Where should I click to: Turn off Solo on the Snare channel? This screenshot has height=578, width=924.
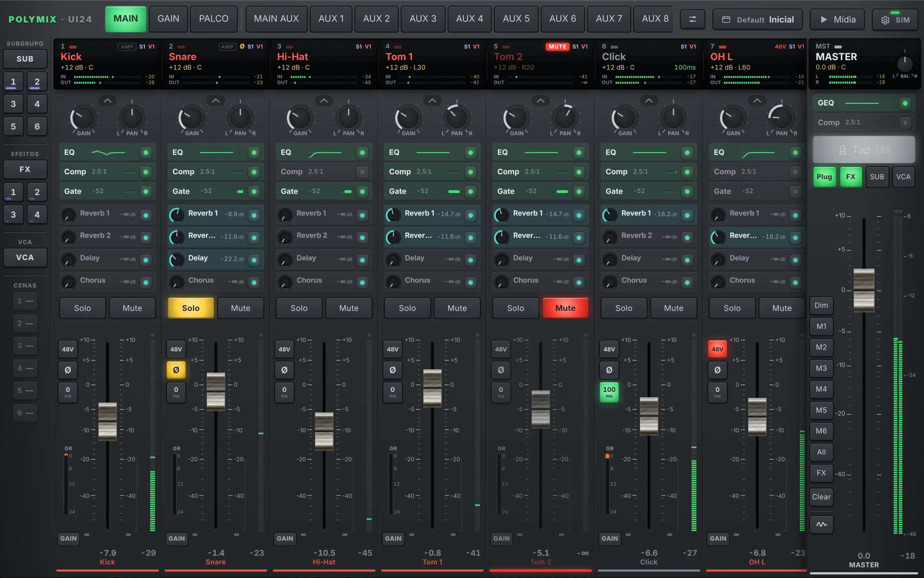pyautogui.click(x=191, y=308)
